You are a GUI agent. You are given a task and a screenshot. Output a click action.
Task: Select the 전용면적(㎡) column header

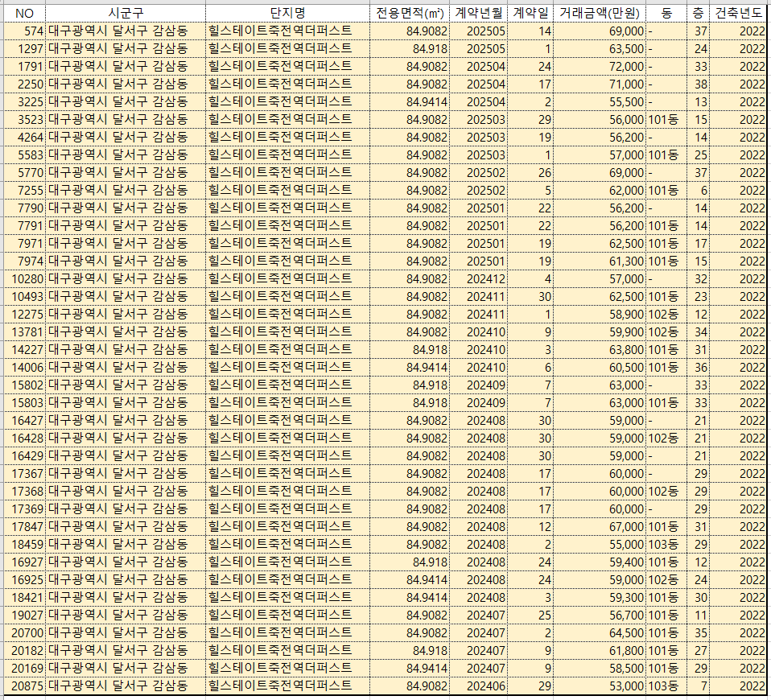click(x=410, y=13)
